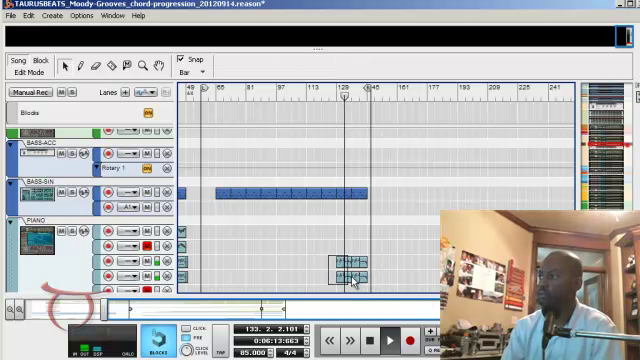
Task: Adjust the Click Level knob
Action: [x=187, y=350]
